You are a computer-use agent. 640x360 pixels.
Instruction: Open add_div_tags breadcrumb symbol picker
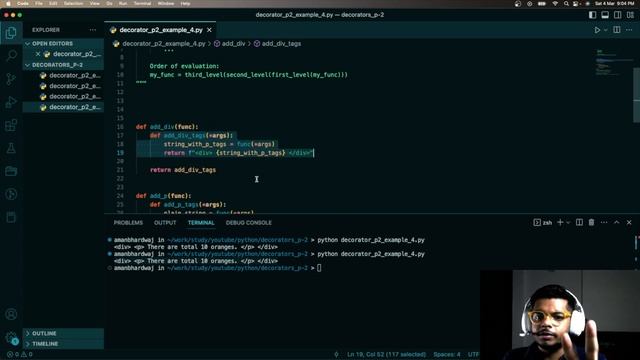tap(278, 44)
